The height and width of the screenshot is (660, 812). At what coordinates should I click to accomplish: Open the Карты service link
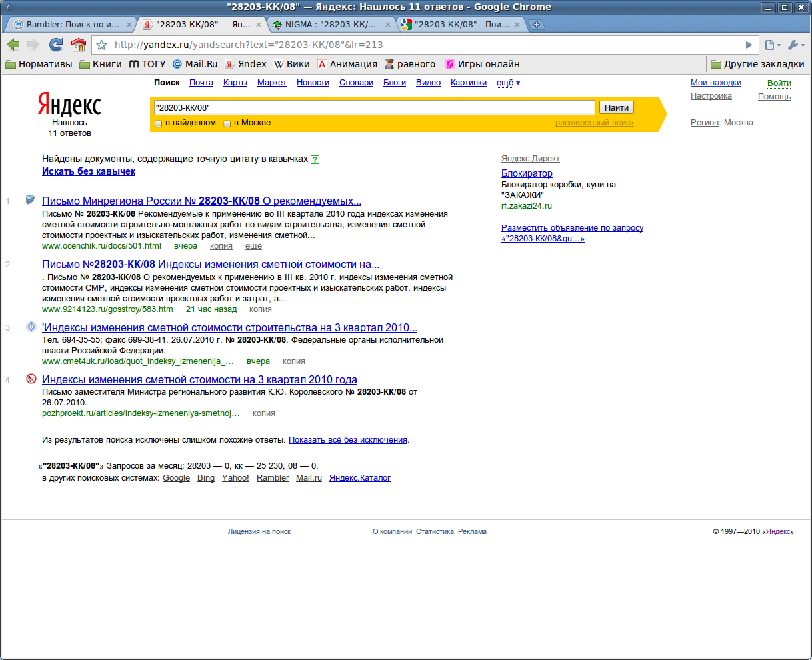[235, 83]
